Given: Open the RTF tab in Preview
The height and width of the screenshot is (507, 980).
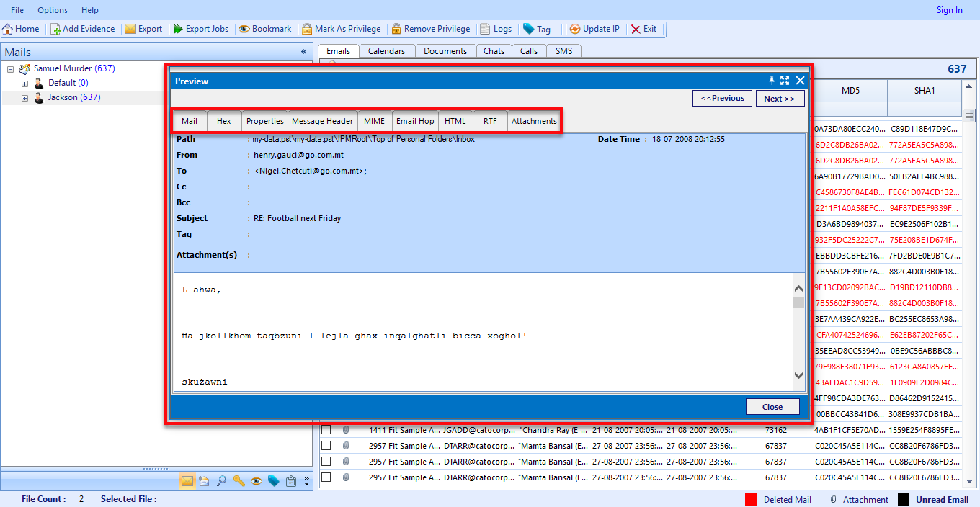Looking at the screenshot, I should (x=490, y=121).
